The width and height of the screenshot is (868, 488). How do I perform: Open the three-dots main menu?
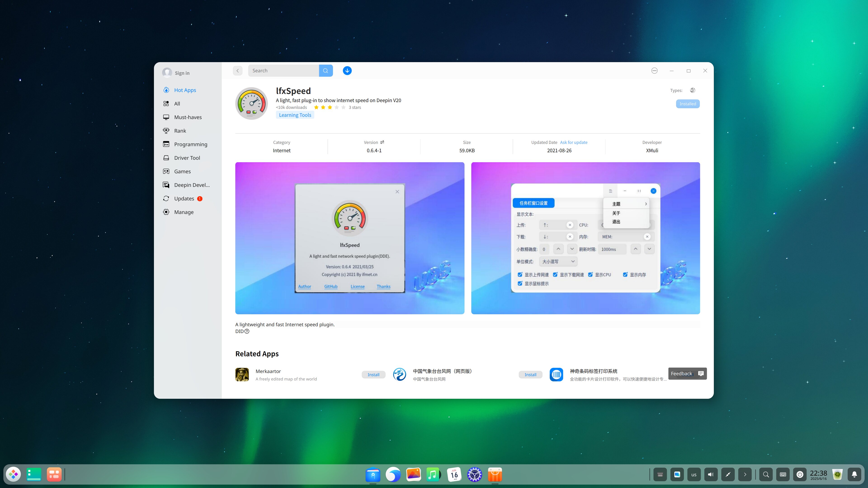[654, 70]
